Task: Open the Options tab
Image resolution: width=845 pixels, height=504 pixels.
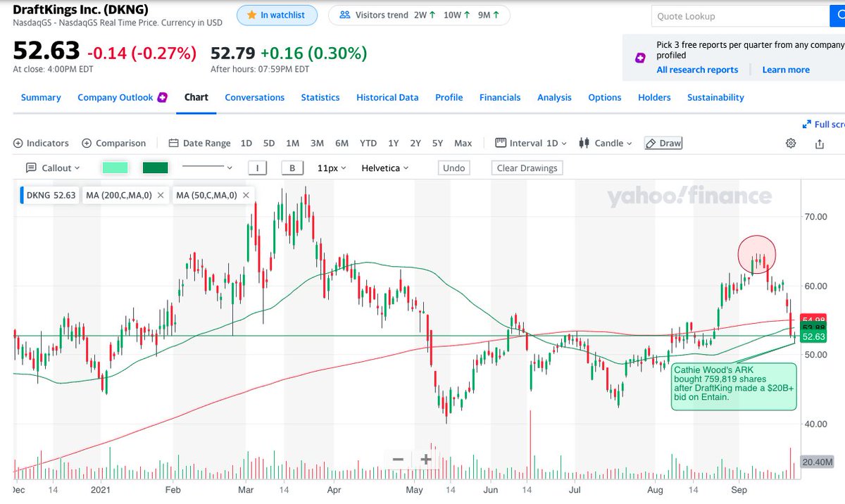Action: coord(605,97)
